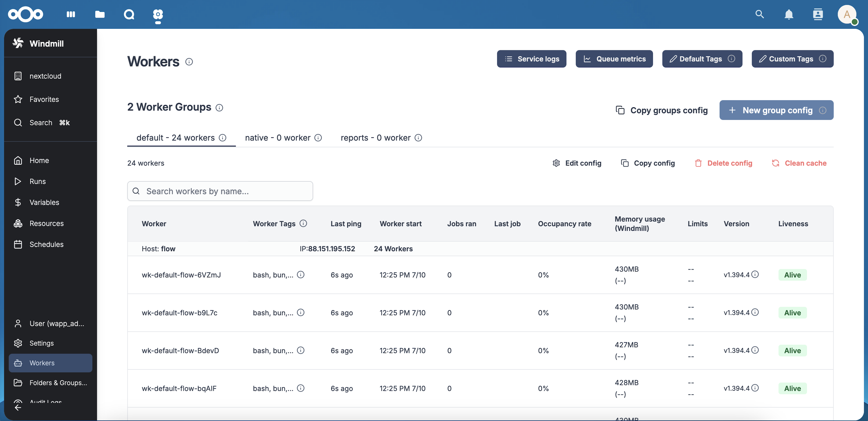Switch to native - 0 worker tab

pyautogui.click(x=277, y=138)
